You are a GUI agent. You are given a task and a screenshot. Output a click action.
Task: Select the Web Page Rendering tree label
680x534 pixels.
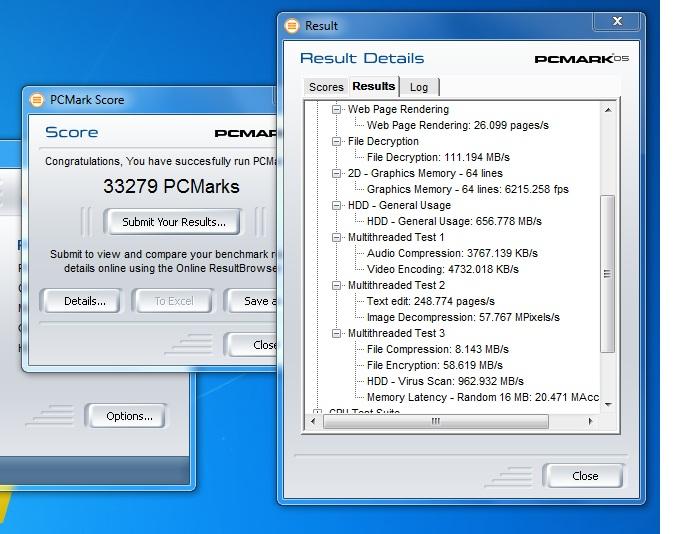coord(398,109)
